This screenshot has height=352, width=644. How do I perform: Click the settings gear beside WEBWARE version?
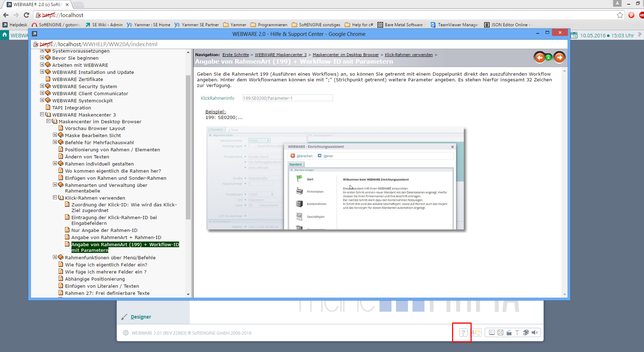pos(126,333)
